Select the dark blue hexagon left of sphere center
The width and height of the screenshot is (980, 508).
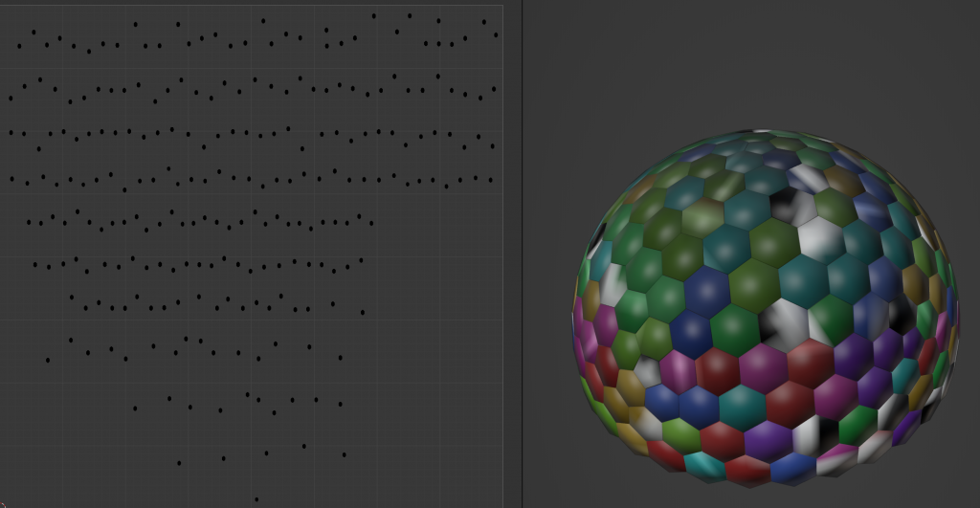click(x=706, y=288)
